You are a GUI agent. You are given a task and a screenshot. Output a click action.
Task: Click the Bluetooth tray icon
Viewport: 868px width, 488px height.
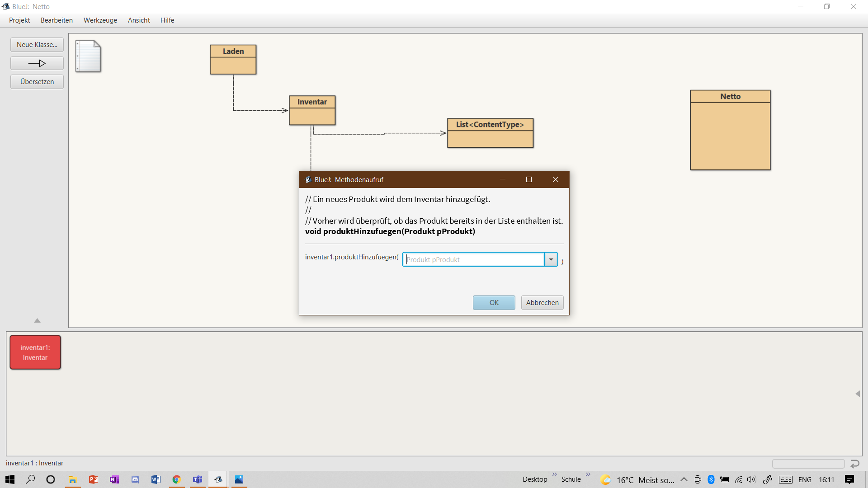pyautogui.click(x=711, y=479)
